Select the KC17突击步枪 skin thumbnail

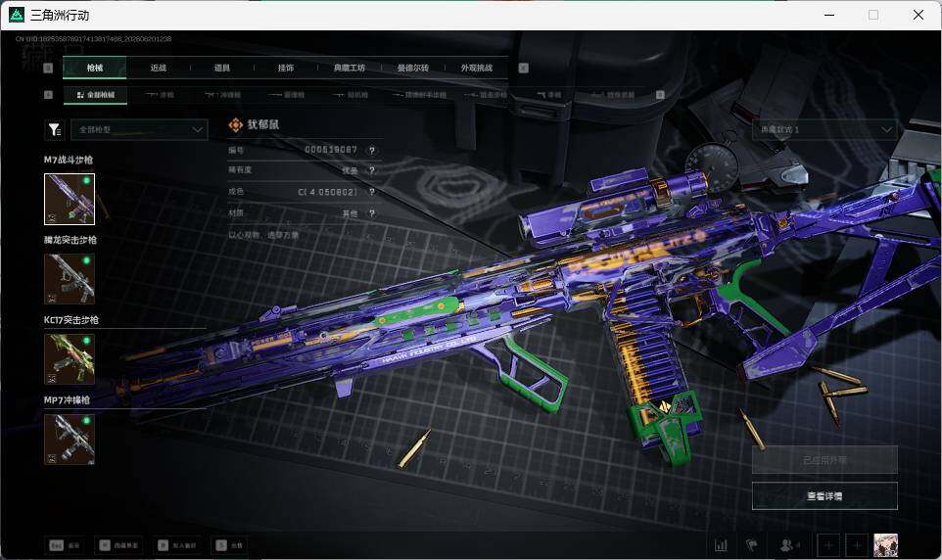(70, 358)
